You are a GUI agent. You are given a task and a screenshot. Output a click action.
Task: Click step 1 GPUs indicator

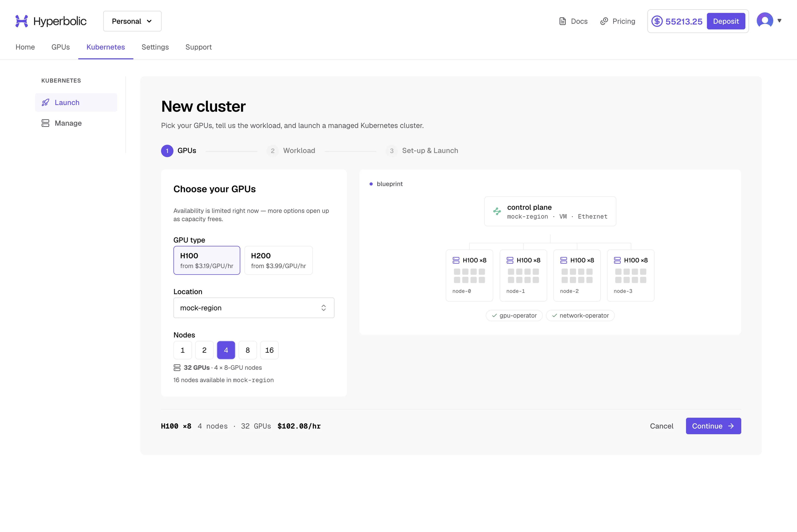click(178, 151)
